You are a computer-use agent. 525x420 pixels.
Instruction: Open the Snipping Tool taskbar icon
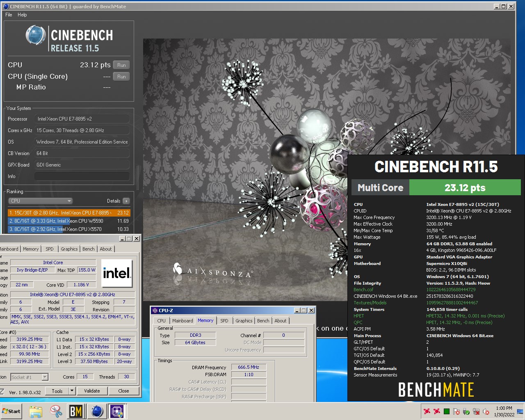[56, 411]
